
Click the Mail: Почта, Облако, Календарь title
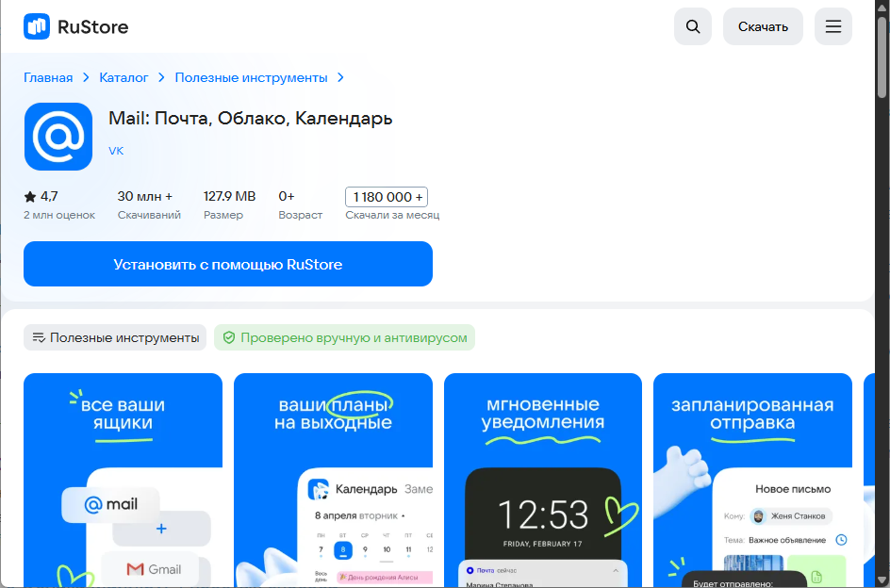251,118
